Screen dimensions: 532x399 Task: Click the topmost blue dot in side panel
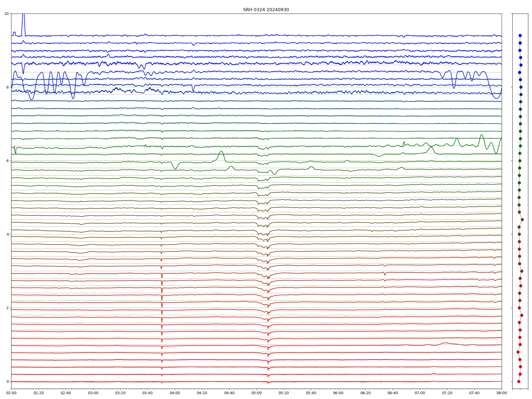(520, 35)
